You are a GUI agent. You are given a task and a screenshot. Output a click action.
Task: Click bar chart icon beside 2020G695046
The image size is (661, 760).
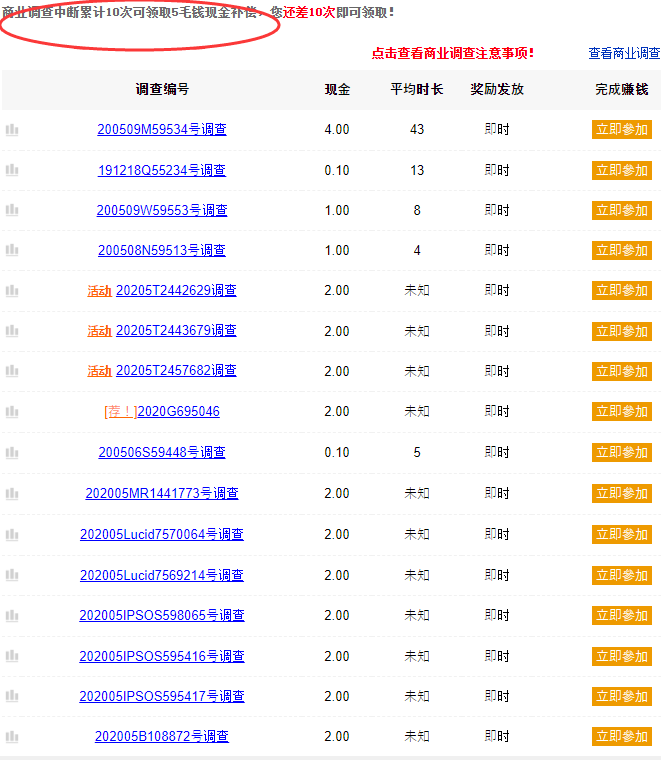click(x=12, y=412)
